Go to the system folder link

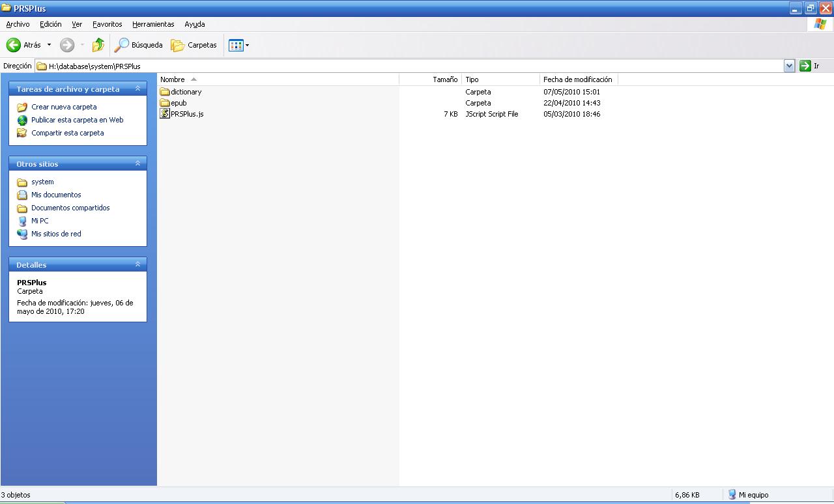click(42, 182)
